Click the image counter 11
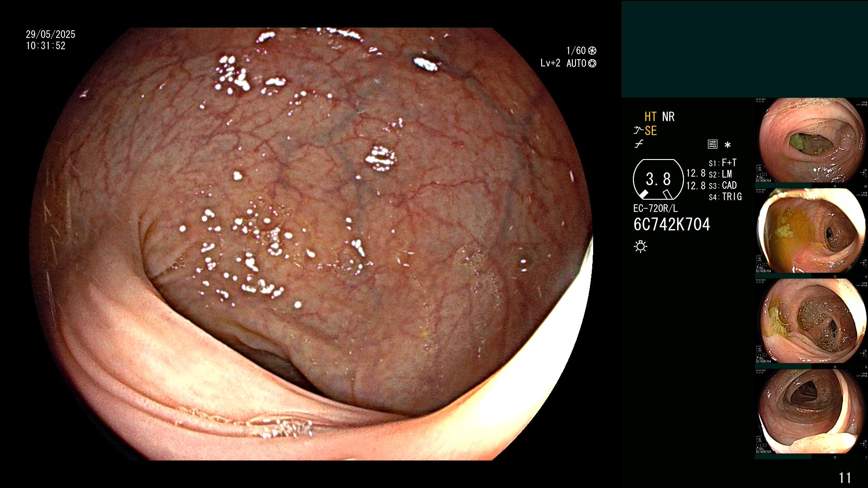This screenshot has width=868, height=488. tap(845, 478)
